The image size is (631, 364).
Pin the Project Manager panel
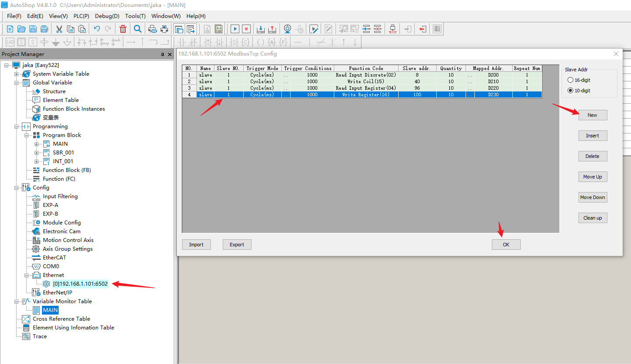(162, 54)
